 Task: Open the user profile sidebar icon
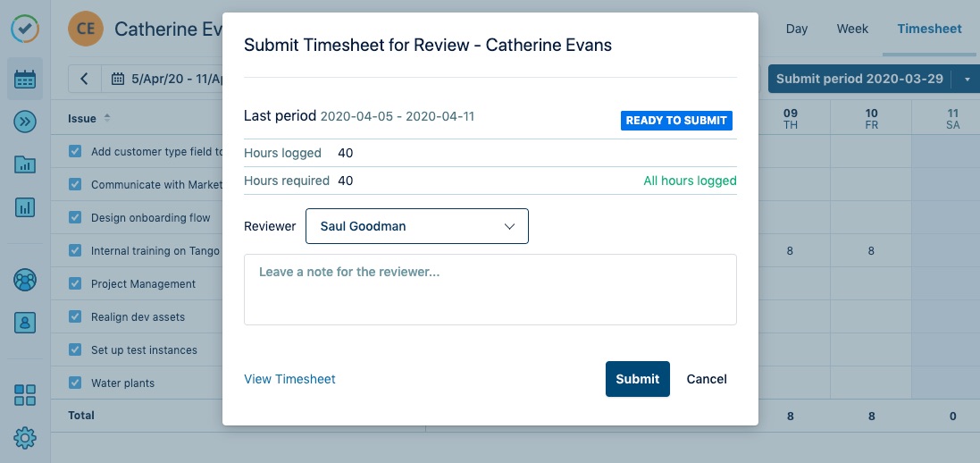[x=25, y=323]
